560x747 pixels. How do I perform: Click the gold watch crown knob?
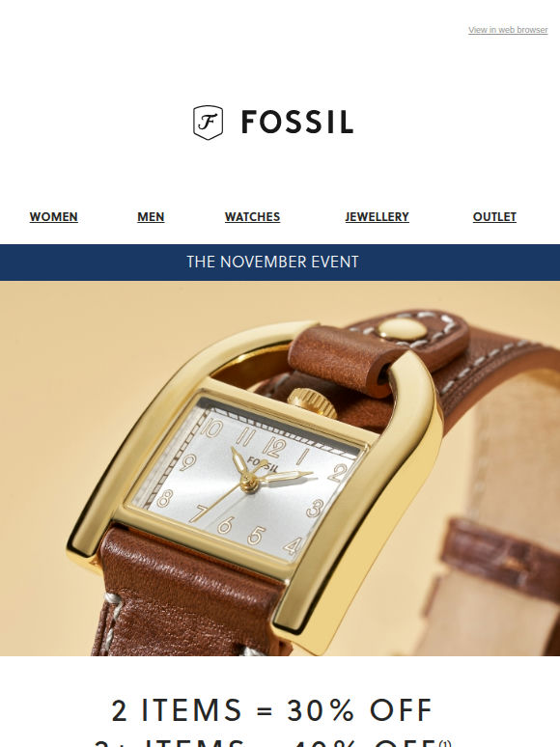[312, 403]
